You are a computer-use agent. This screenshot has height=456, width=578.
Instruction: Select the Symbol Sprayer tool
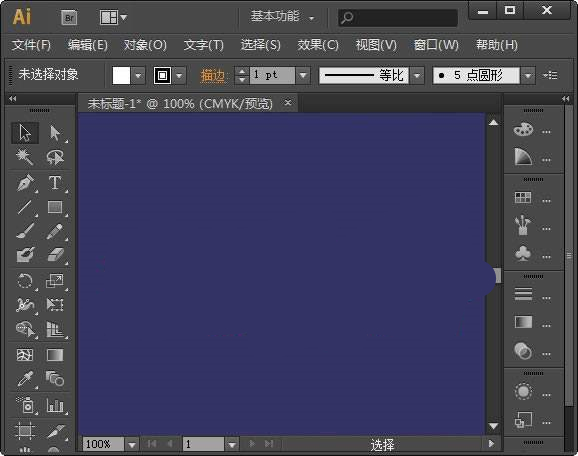pyautogui.click(x=25, y=405)
